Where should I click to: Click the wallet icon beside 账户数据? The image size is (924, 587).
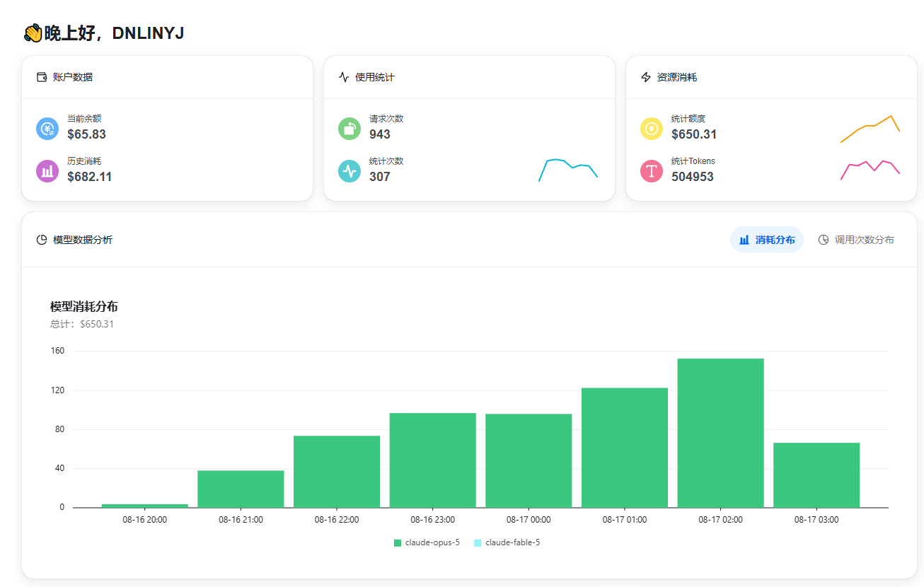click(42, 77)
